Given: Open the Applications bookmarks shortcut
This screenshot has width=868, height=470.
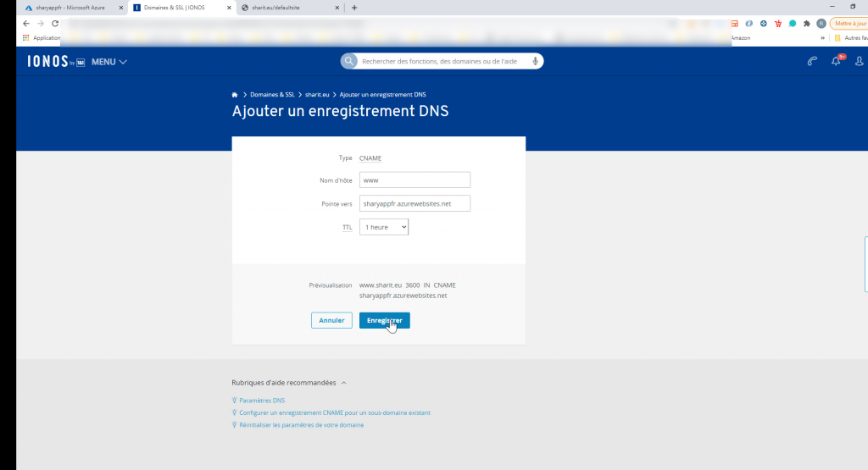Looking at the screenshot, I should point(41,37).
